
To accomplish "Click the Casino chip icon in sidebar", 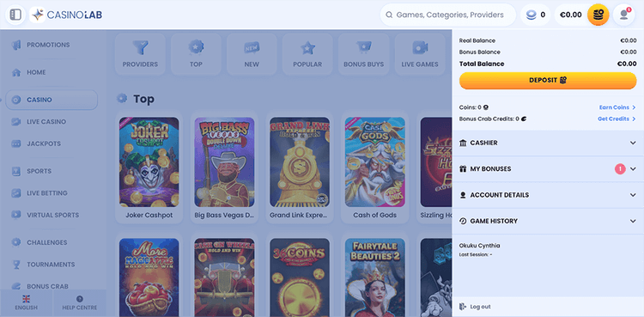I will click(16, 100).
